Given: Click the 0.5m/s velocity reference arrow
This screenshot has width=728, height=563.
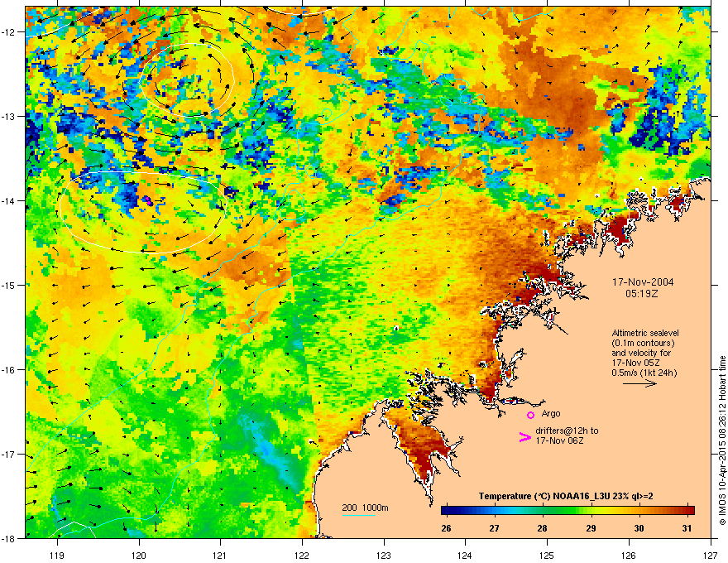Looking at the screenshot, I should [639, 383].
